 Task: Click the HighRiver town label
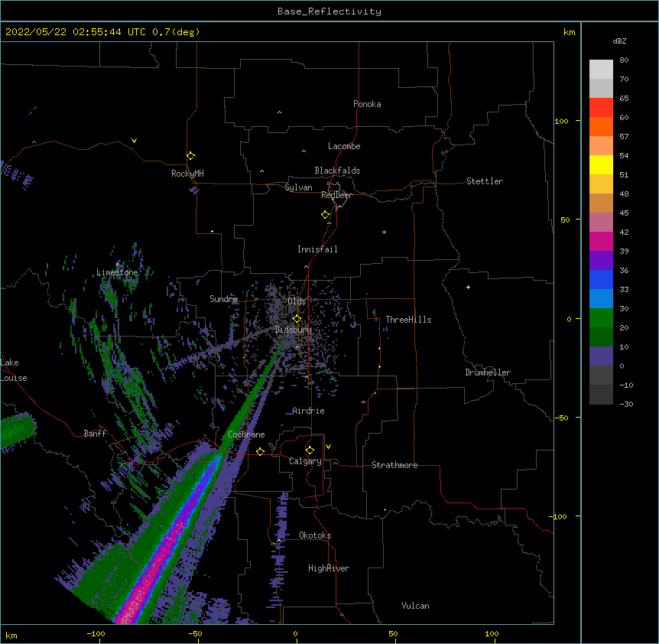(329, 568)
